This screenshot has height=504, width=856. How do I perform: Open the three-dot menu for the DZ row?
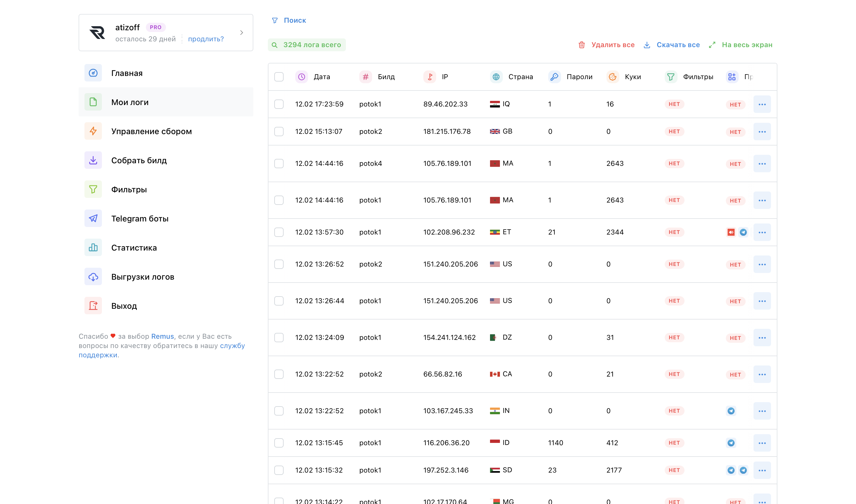[x=762, y=338]
